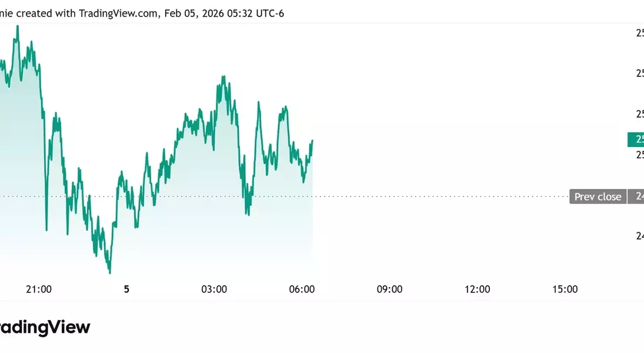The width and height of the screenshot is (644, 353).
Task: Click the green current price tag
Action: (x=636, y=139)
